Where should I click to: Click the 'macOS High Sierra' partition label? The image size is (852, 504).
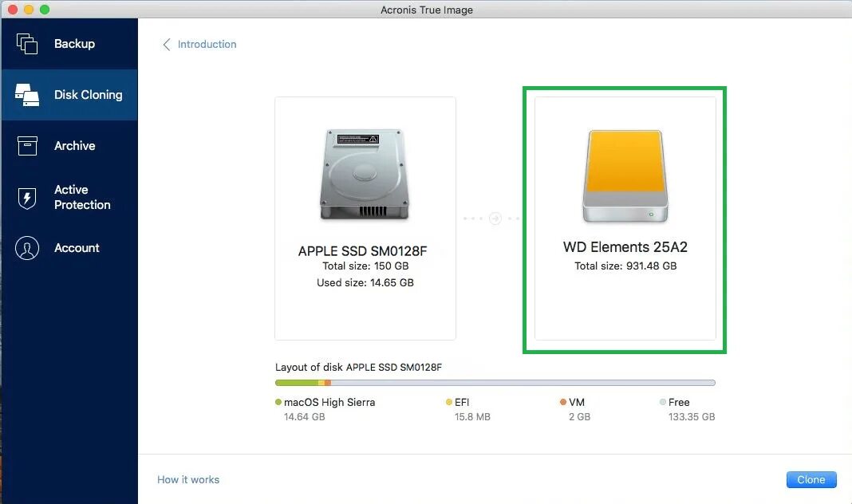click(x=329, y=403)
